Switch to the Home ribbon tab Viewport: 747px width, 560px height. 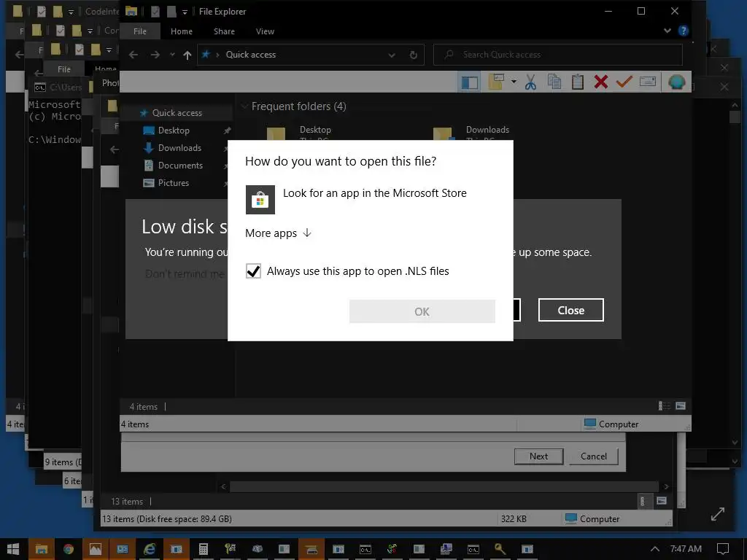[x=182, y=31]
